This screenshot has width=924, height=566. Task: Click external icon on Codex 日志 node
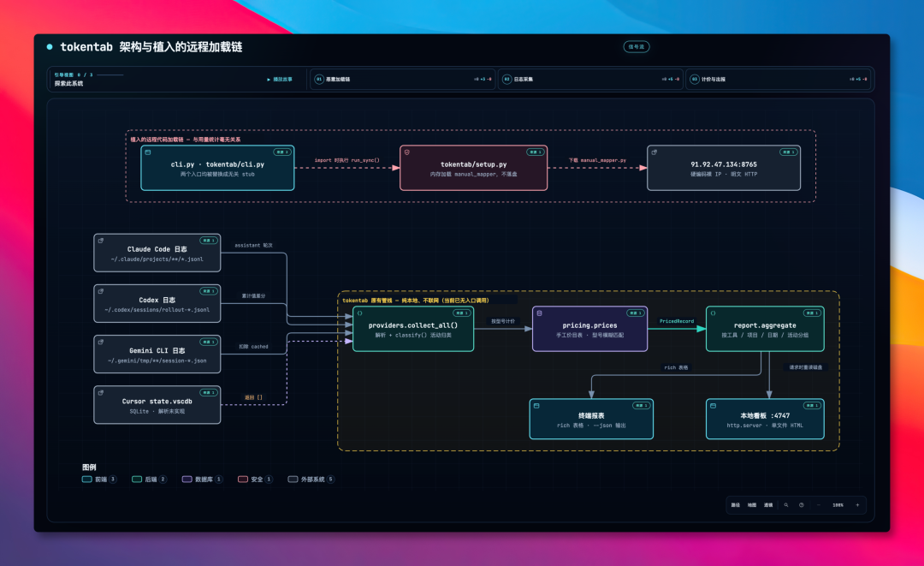point(101,291)
